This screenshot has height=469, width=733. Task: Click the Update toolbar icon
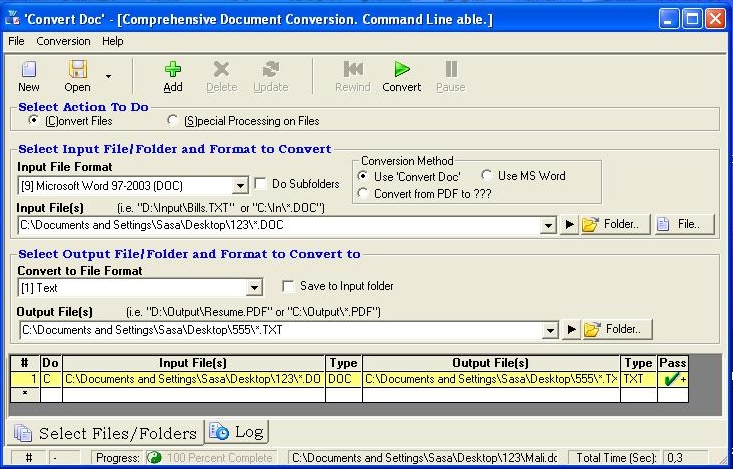(x=271, y=70)
